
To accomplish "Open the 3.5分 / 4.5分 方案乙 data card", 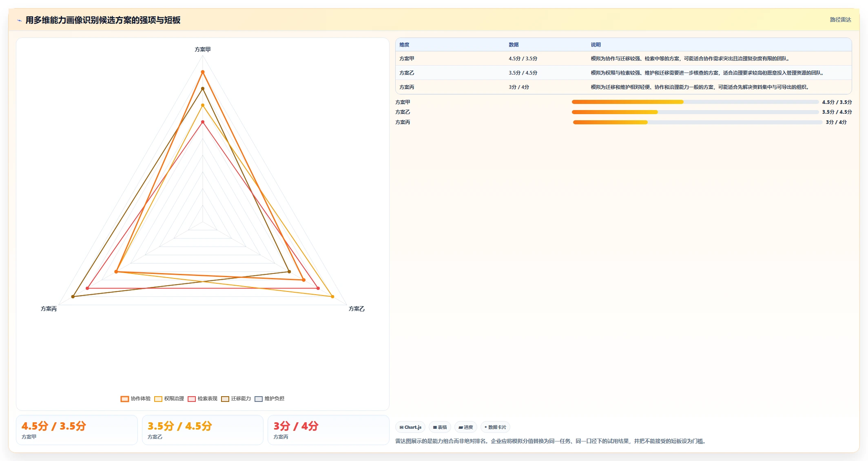I will pos(203,430).
